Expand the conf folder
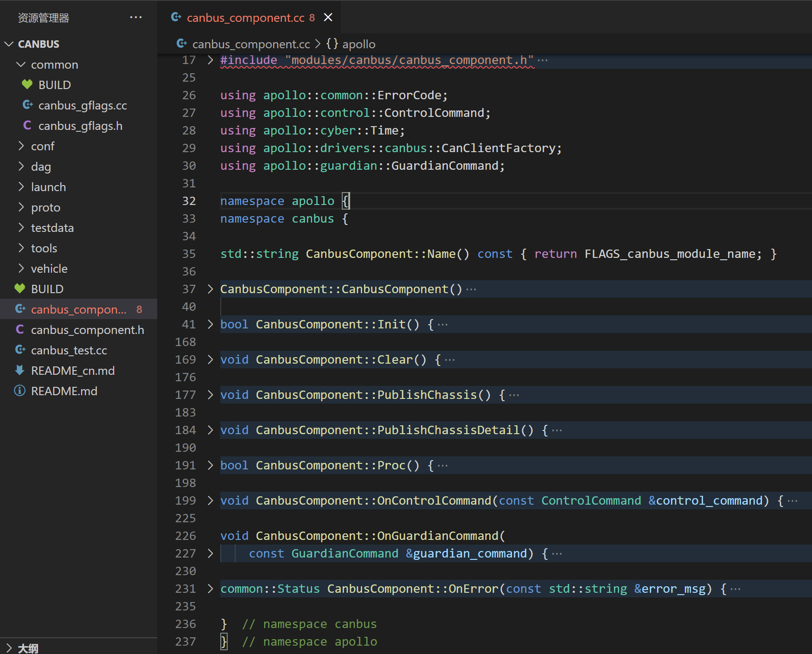 click(21, 146)
